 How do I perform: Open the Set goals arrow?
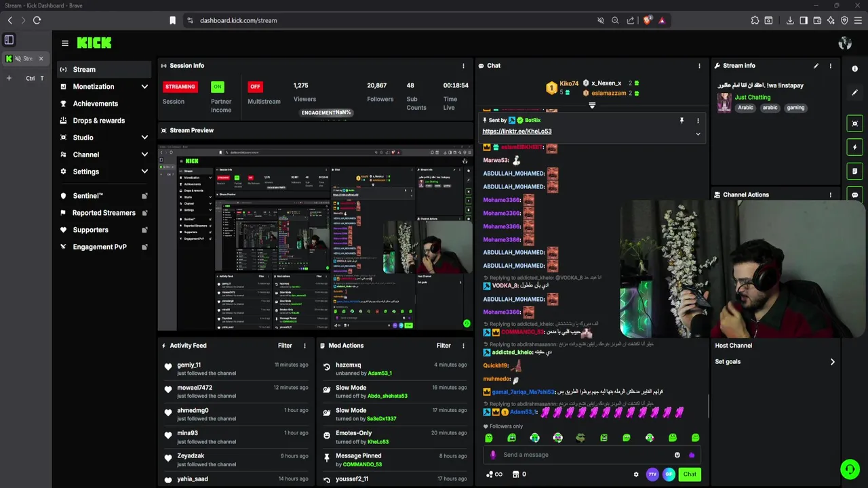point(832,362)
